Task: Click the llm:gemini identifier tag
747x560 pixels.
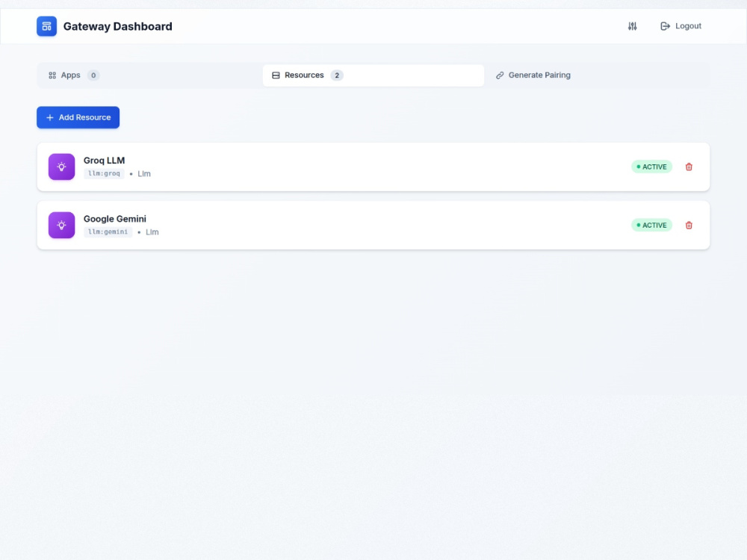Action: (108, 232)
